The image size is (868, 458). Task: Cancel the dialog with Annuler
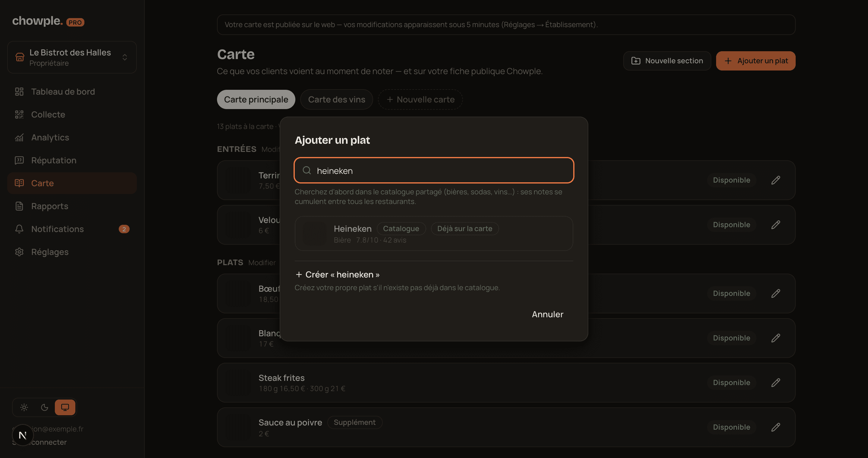[548, 315]
